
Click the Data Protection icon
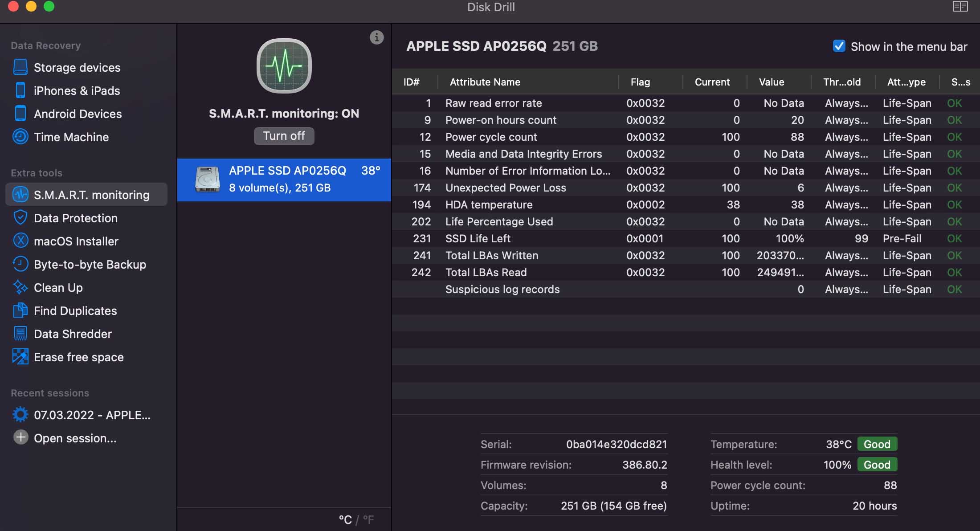pyautogui.click(x=20, y=218)
